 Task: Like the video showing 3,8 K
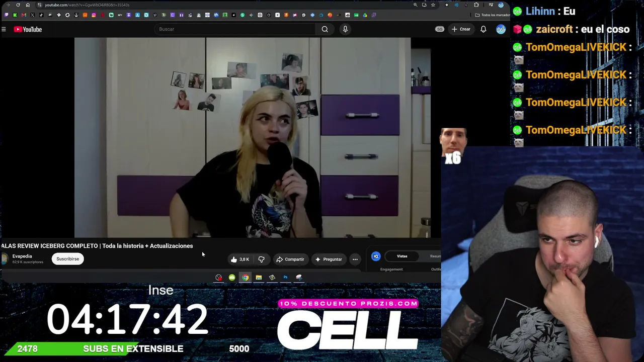(239, 259)
